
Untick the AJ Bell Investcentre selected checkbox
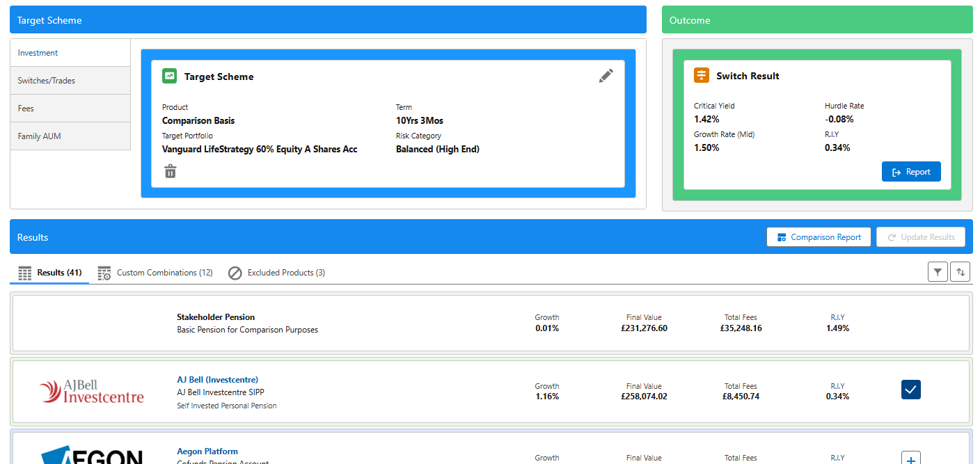pos(911,390)
